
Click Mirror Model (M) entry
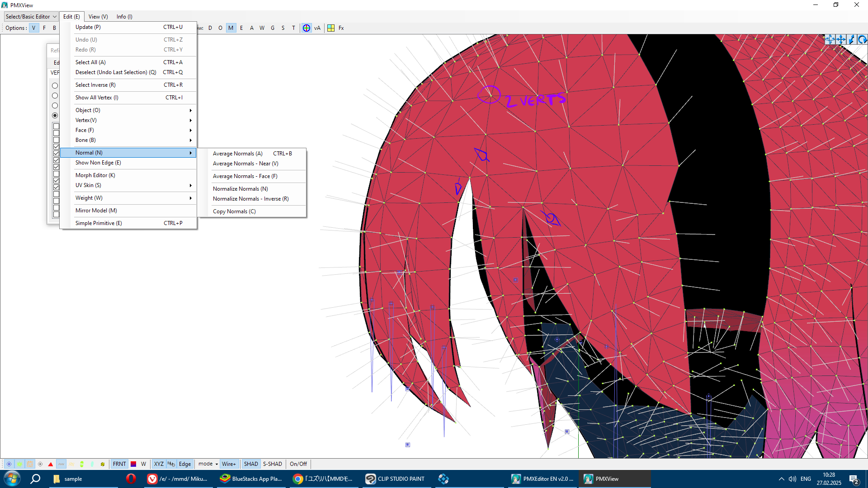[x=129, y=211]
